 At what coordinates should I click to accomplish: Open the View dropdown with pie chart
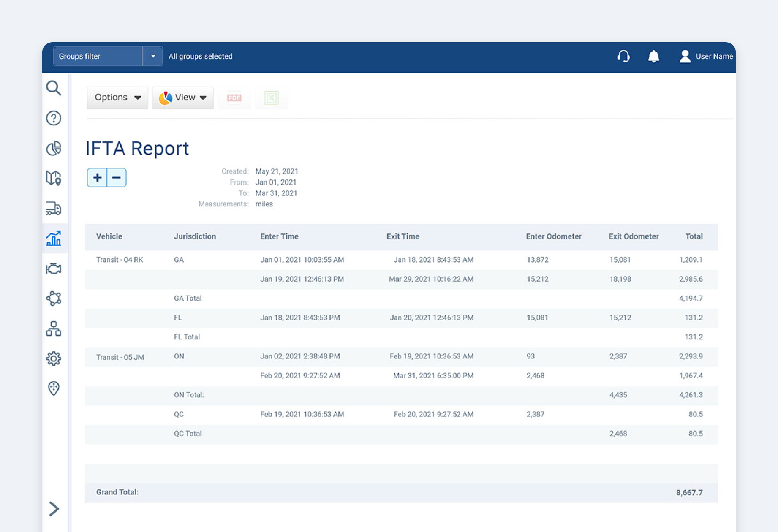click(x=182, y=98)
